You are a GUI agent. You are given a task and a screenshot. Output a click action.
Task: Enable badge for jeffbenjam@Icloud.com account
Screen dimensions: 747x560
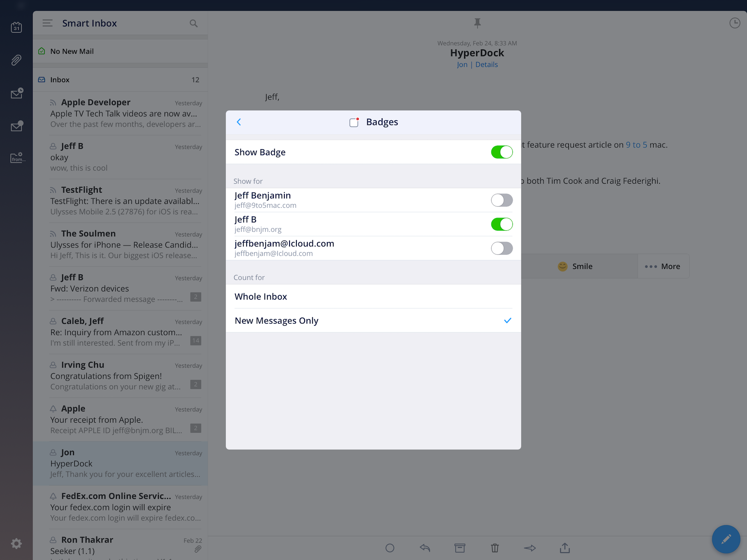(x=502, y=248)
